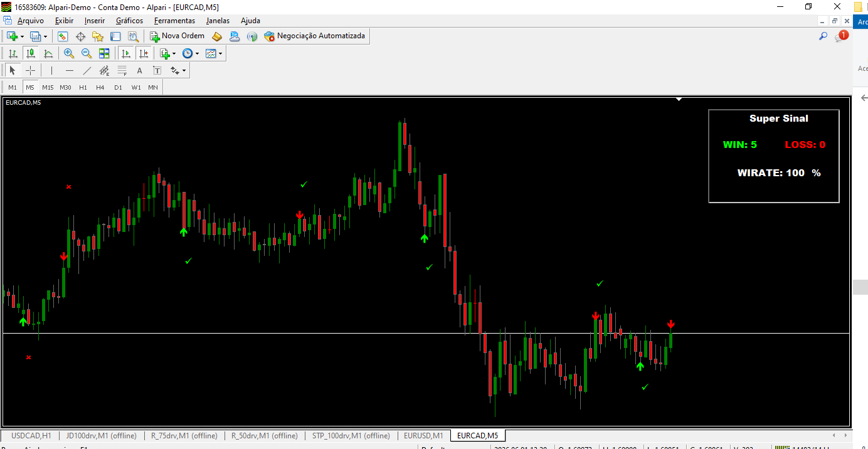Viewport: 868px width, 449px height.
Task: Open search with the magnifier icon
Action: tap(823, 36)
